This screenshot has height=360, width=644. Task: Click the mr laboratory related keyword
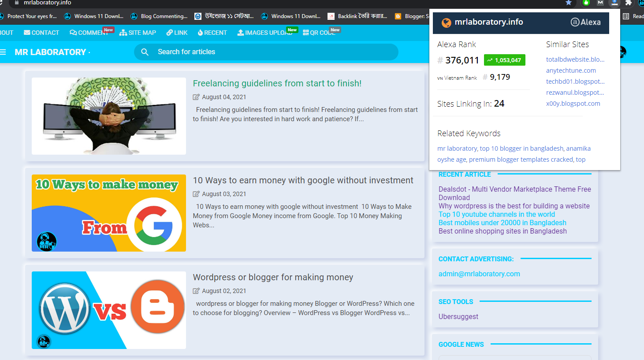point(457,148)
